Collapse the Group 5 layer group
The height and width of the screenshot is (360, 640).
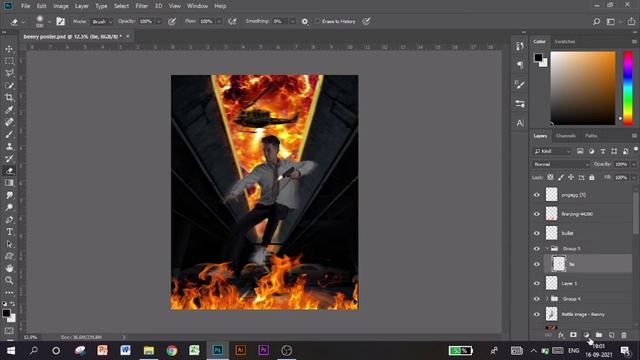coord(547,249)
